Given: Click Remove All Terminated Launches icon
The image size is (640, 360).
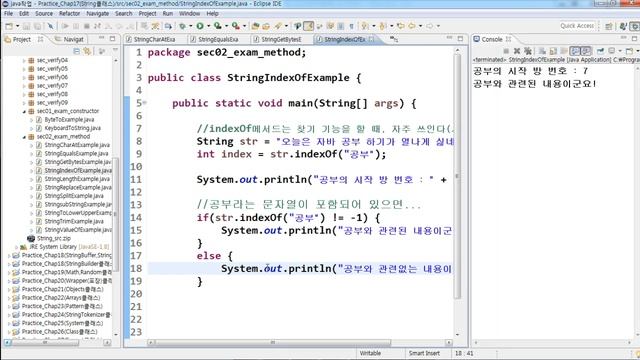Looking at the screenshot, I should coord(528,51).
